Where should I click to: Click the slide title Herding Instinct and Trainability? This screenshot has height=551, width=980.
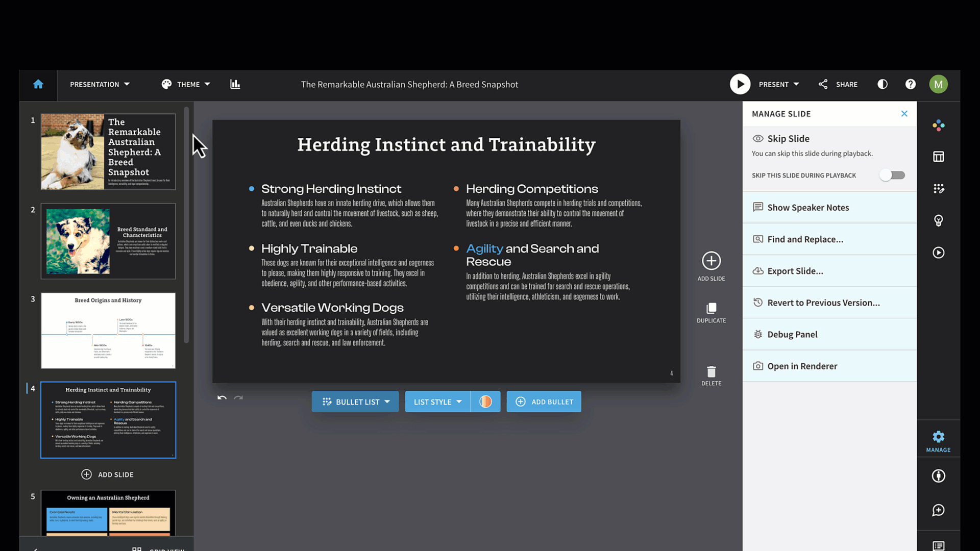[x=446, y=145]
